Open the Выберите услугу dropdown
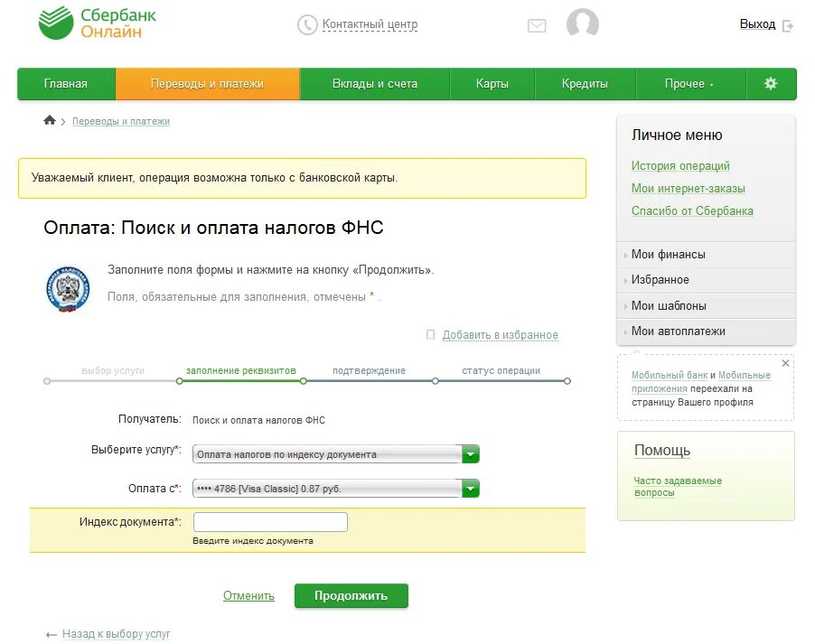Viewport: 815px width, 644px height. point(336,454)
